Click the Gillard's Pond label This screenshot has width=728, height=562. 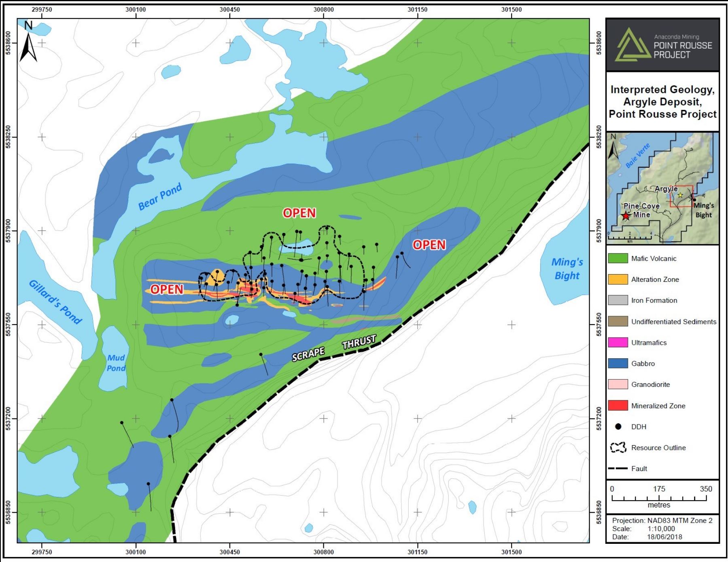click(x=55, y=302)
